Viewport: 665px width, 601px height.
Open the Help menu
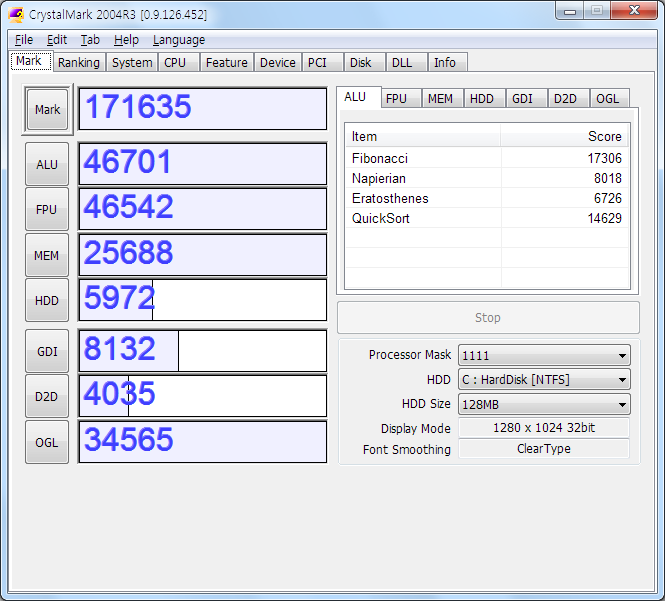[x=126, y=40]
